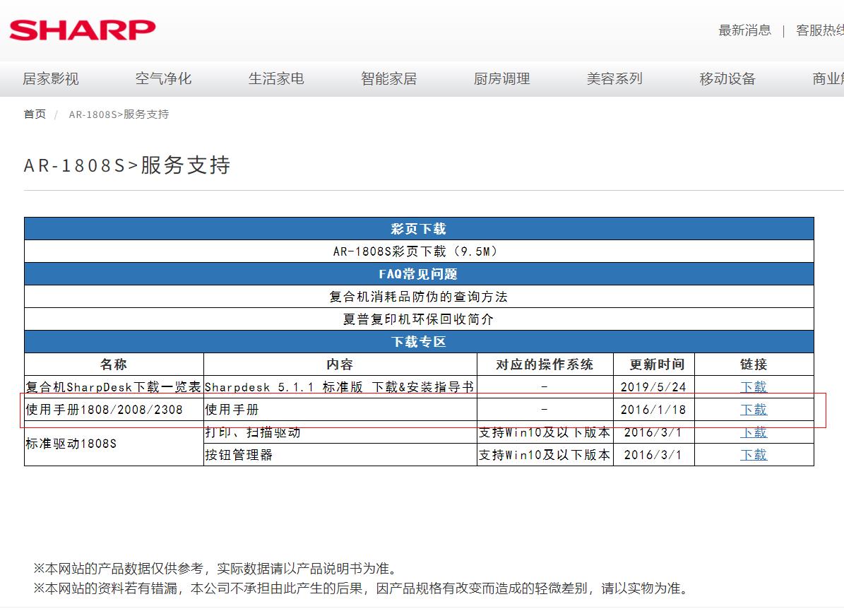Select 生活家电 in the navigation bar

(276, 79)
